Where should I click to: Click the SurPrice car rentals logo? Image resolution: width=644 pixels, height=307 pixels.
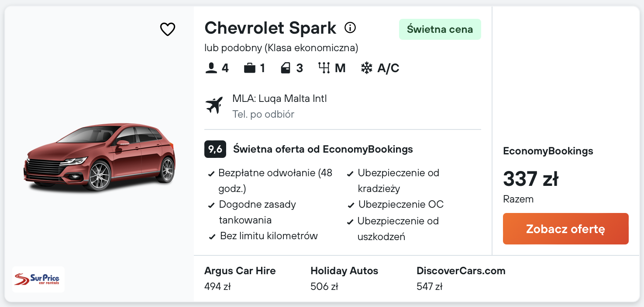tap(38, 279)
